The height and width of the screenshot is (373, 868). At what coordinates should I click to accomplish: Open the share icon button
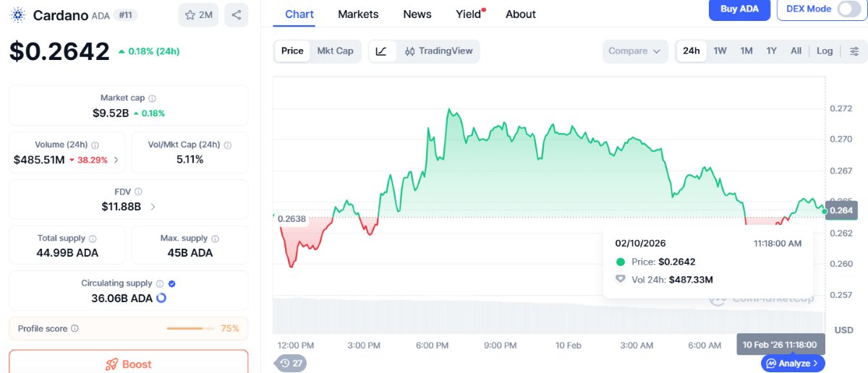click(x=237, y=15)
